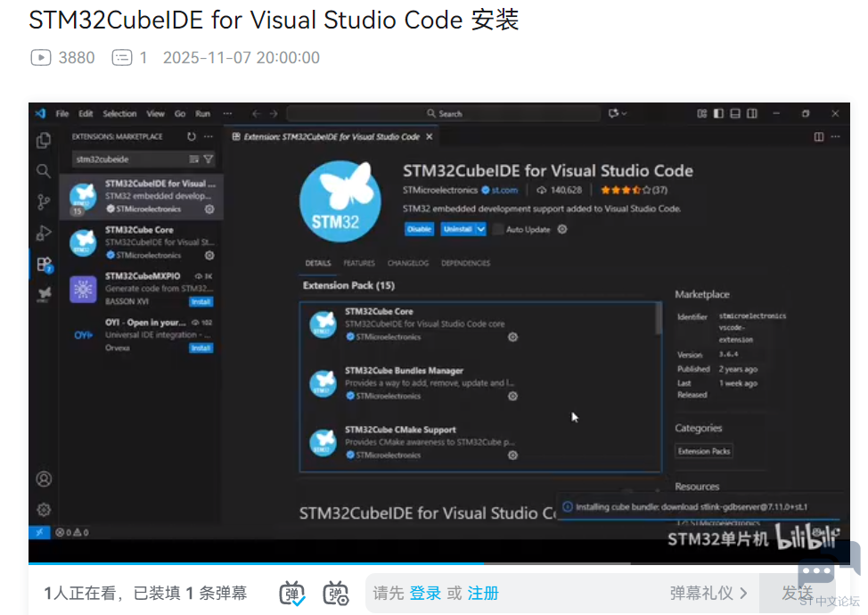This screenshot has height=615, width=868.
Task: Switch to the CHANGELOG tab
Action: click(x=408, y=263)
